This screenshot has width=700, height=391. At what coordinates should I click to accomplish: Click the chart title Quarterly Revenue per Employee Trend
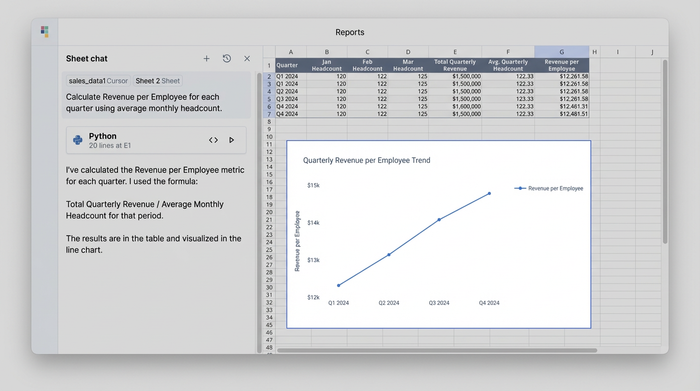367,160
